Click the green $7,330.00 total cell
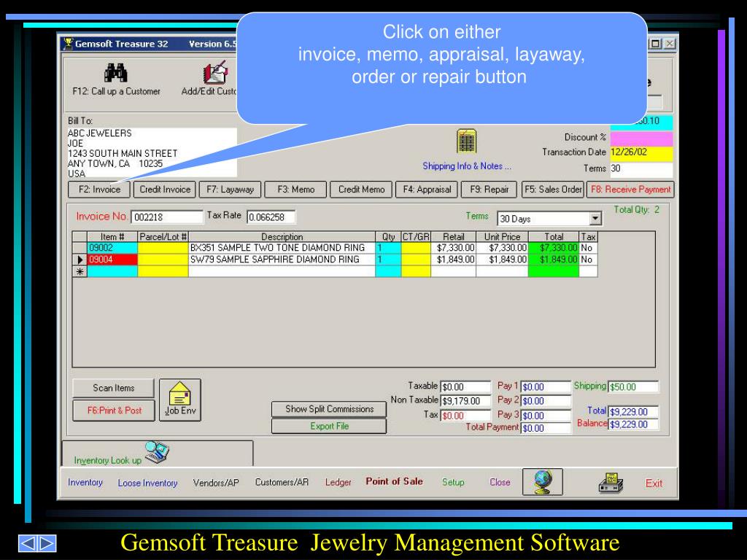747x560 pixels. (x=554, y=248)
